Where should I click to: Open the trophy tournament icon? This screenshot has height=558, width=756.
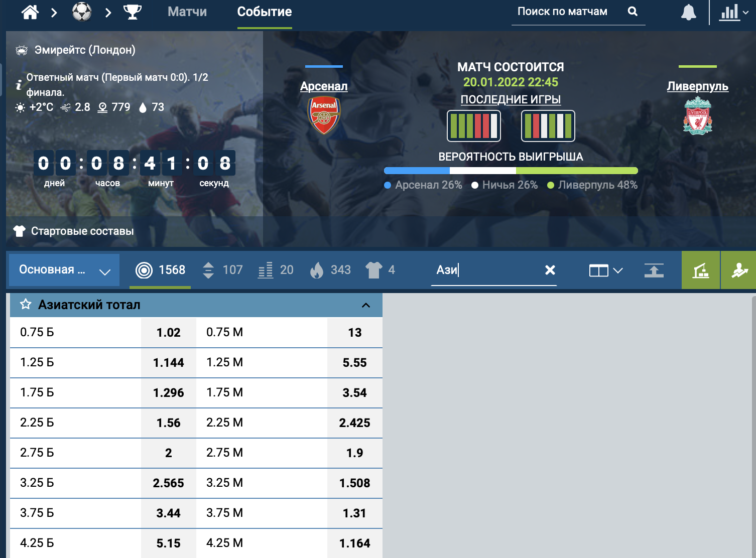(133, 12)
